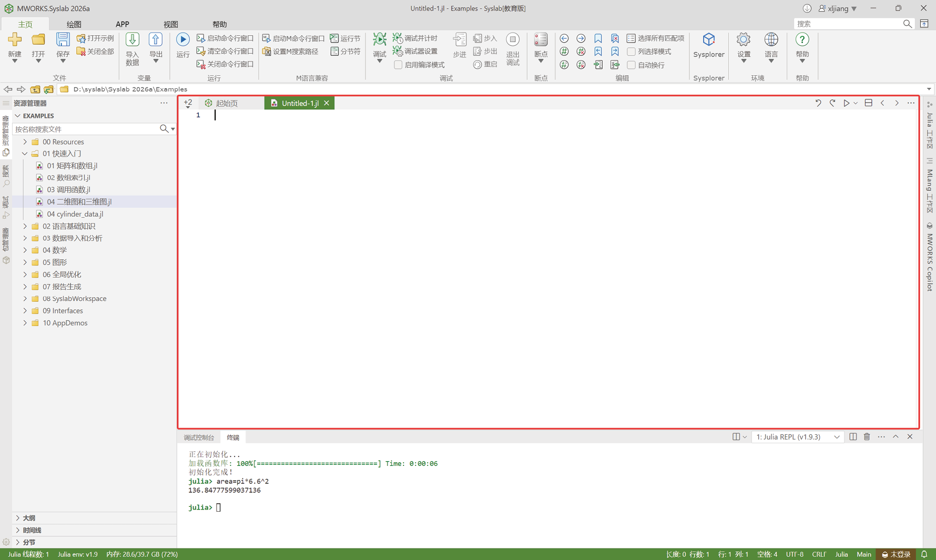
Task: Open the 帮助 ribbon tab
Action: point(219,24)
